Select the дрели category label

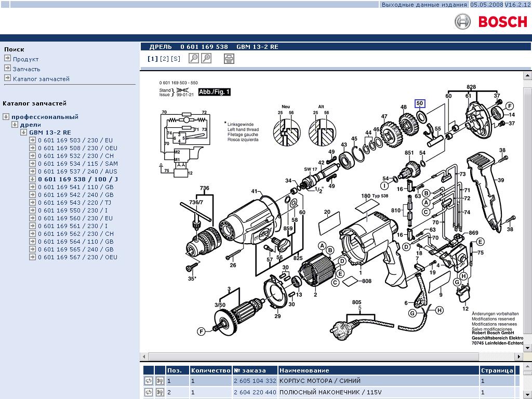click(x=31, y=125)
